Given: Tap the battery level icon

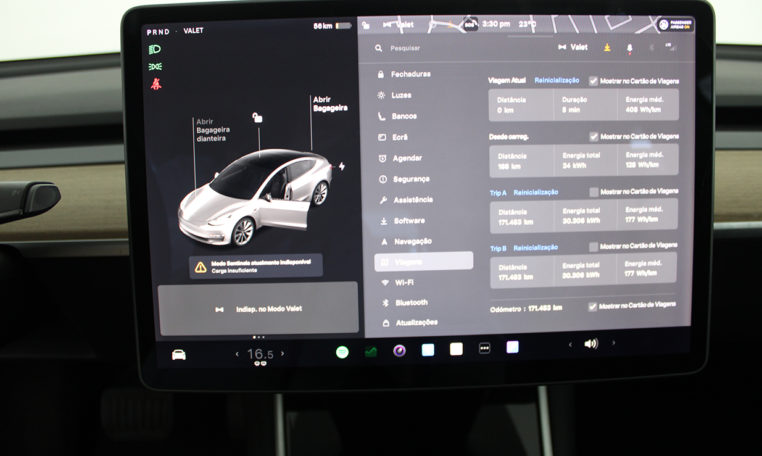Looking at the screenshot, I should coord(344,25).
